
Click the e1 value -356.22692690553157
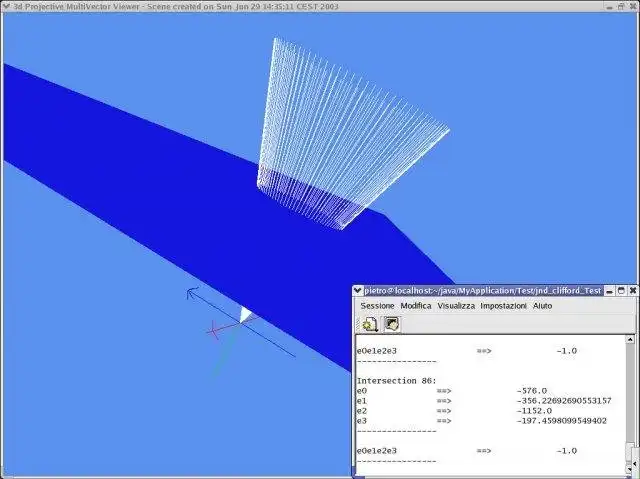(564, 401)
